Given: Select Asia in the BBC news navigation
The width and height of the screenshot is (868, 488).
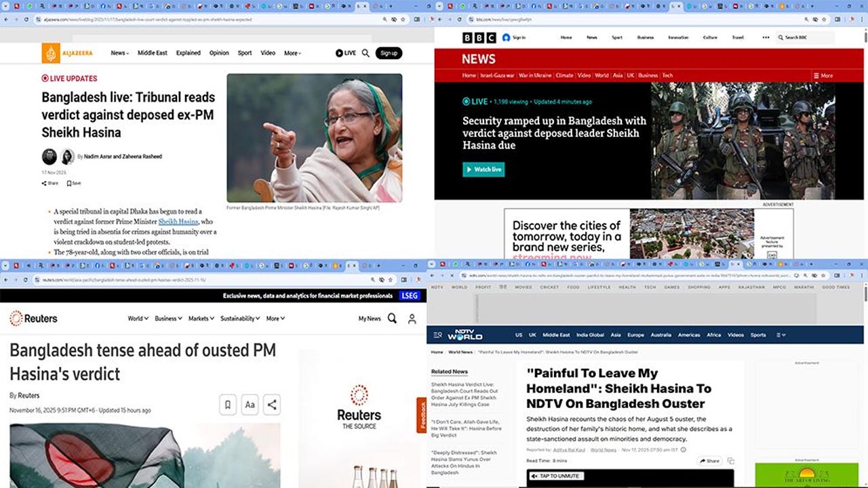Looking at the screenshot, I should tap(617, 75).
